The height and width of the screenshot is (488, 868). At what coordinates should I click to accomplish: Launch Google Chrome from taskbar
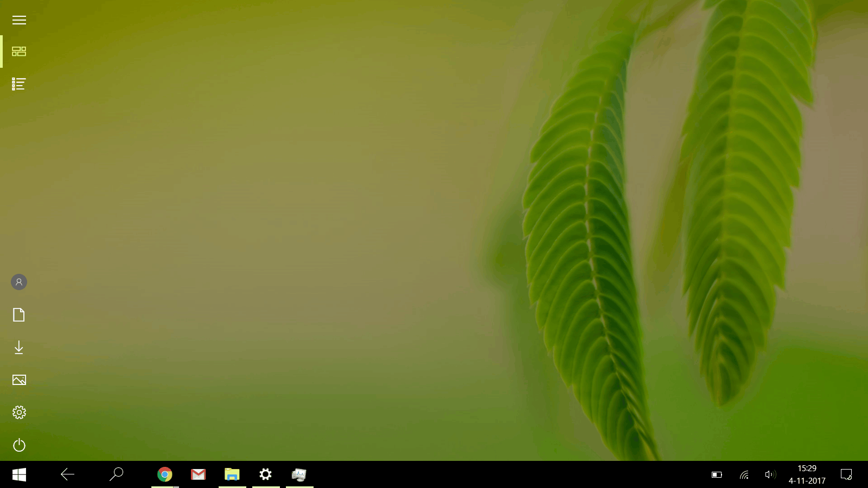[x=165, y=474]
